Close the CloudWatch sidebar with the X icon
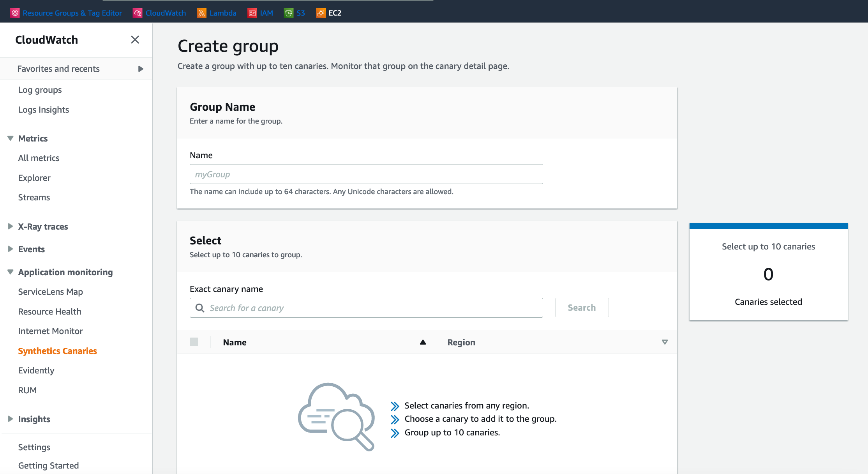 point(135,40)
